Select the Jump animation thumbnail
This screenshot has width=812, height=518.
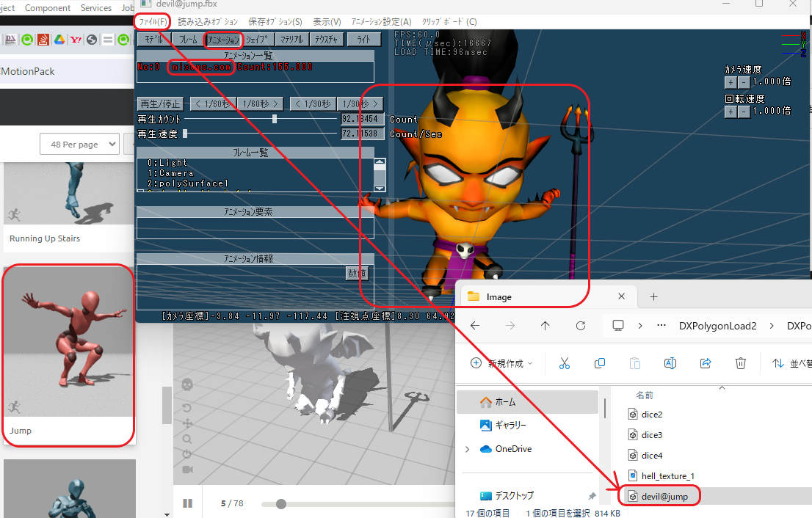click(x=69, y=341)
